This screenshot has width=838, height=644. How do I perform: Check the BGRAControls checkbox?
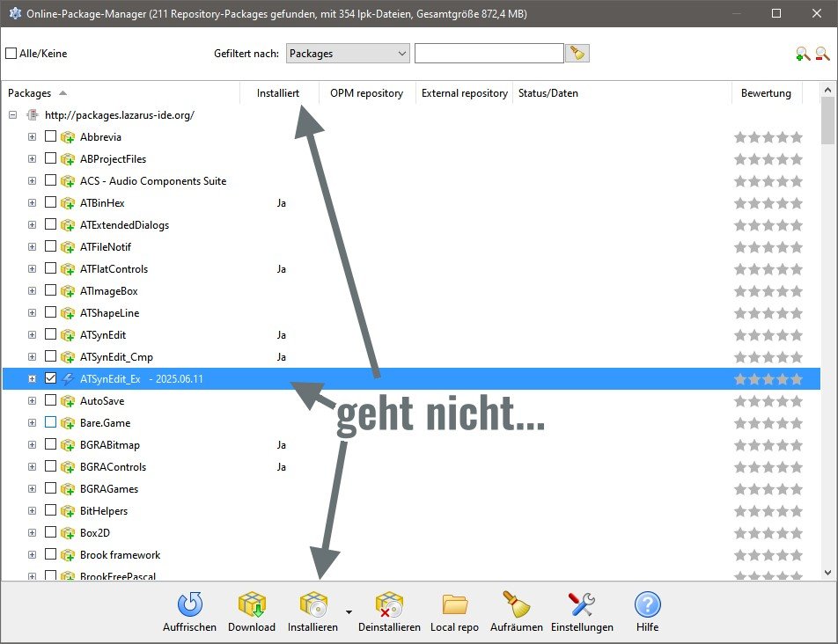click(x=50, y=466)
